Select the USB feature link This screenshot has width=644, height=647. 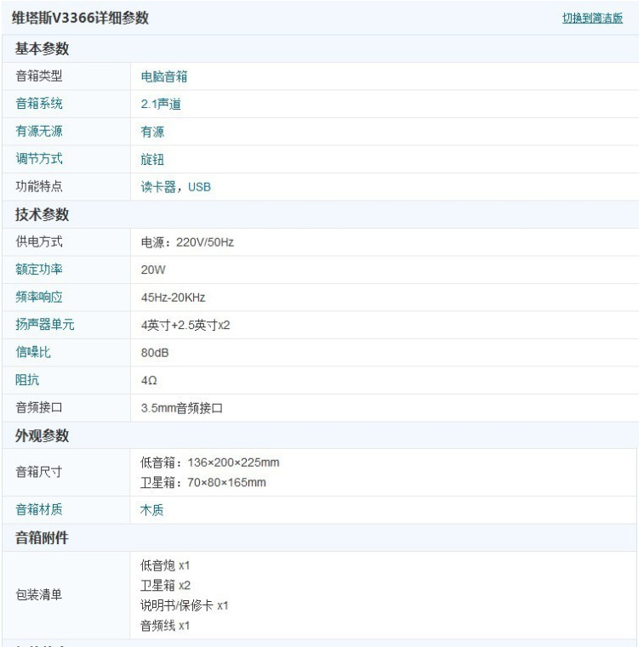coord(199,187)
